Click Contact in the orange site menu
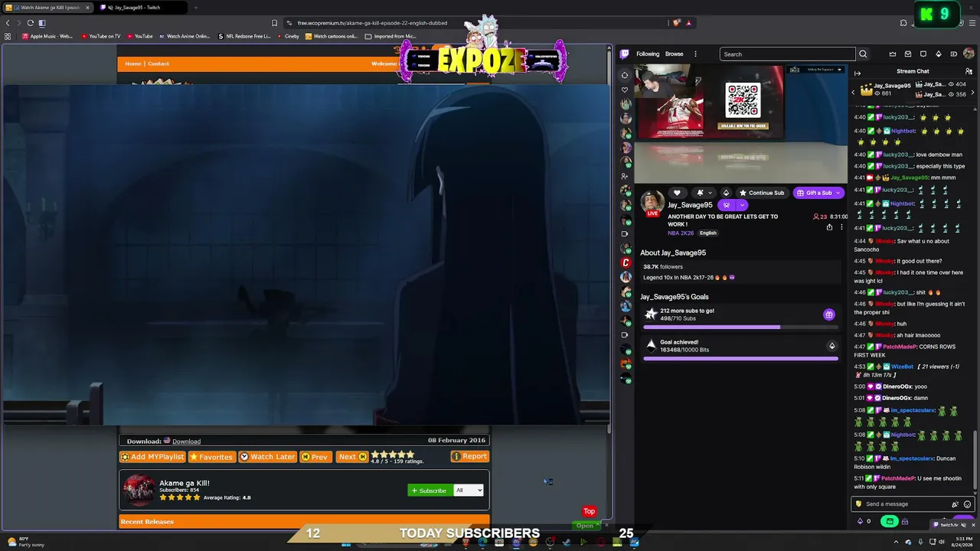 pyautogui.click(x=158, y=64)
